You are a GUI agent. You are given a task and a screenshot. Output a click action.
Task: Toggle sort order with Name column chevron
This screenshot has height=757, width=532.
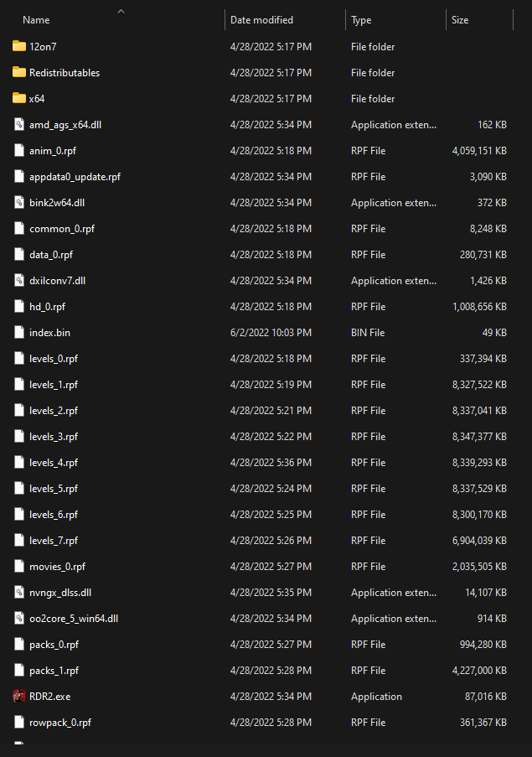tap(120, 11)
